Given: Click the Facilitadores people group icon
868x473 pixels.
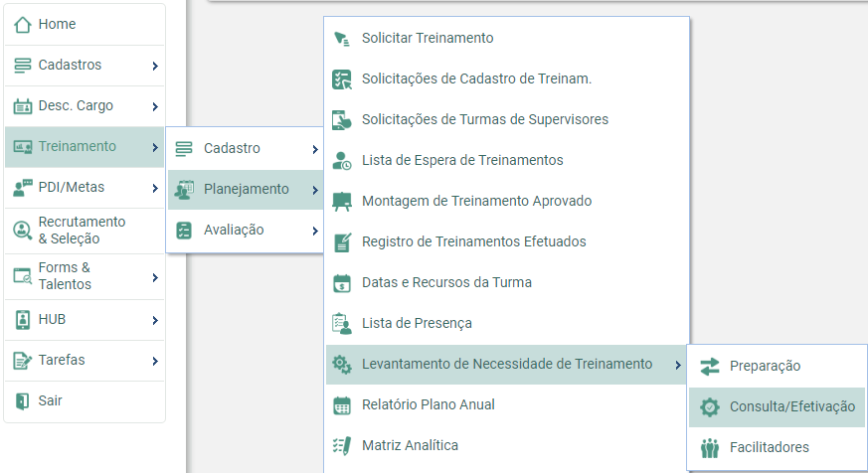Looking at the screenshot, I should tap(710, 448).
